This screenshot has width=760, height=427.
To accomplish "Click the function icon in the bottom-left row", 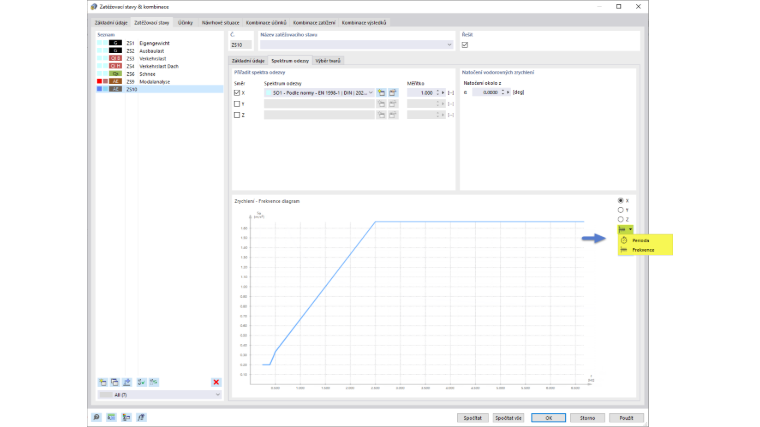I will tap(141, 417).
